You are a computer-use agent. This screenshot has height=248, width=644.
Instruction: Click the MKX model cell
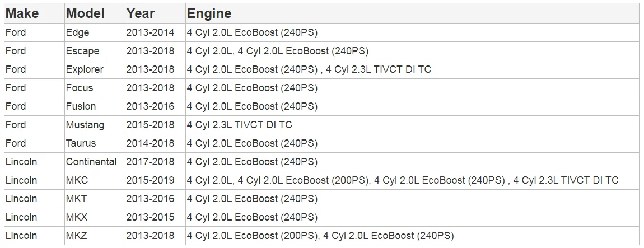(x=77, y=217)
